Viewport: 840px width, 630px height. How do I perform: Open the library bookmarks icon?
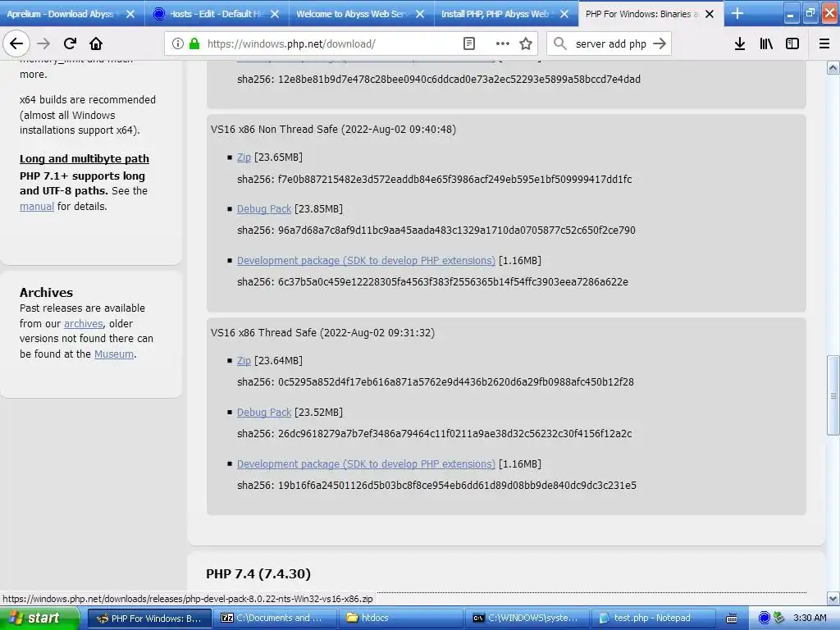pos(766,44)
